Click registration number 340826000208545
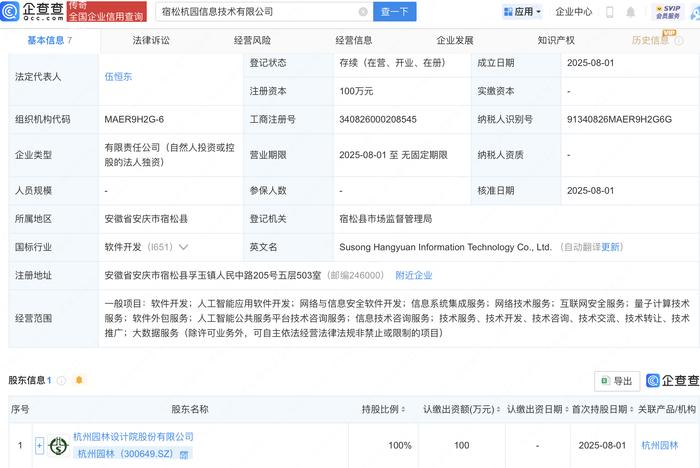Viewport: 700px width, 468px height. 378,120
